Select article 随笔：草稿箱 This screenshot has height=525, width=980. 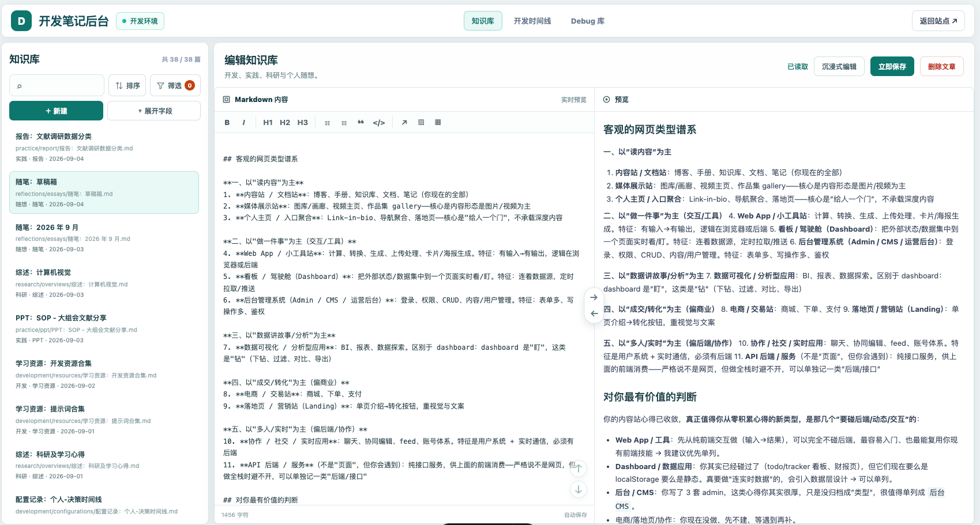coord(104,192)
